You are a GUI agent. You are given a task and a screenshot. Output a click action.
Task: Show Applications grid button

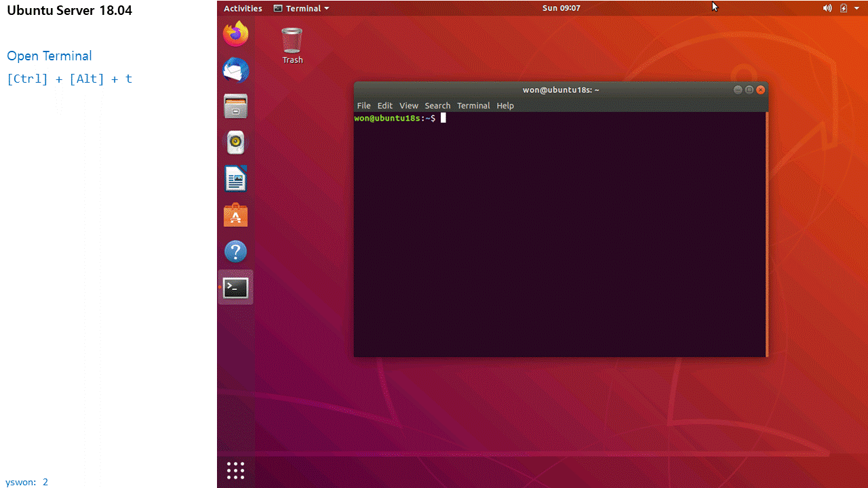(x=235, y=470)
